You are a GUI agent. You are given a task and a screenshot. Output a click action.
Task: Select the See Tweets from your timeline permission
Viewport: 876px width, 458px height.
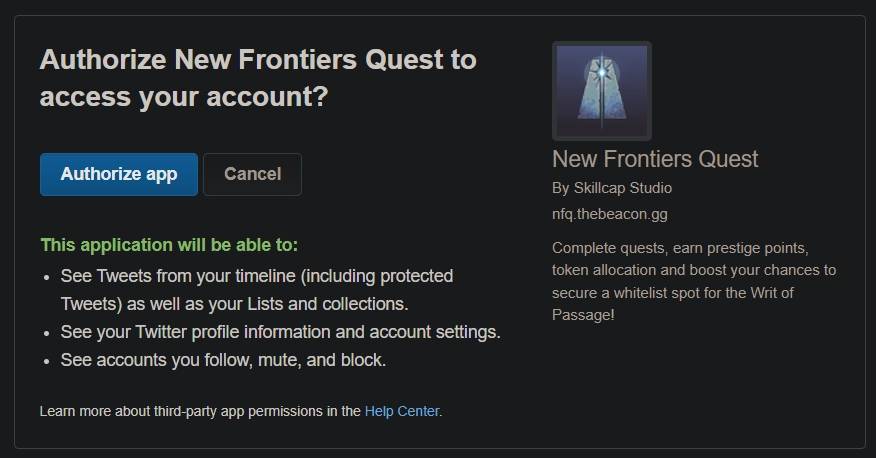click(x=257, y=290)
